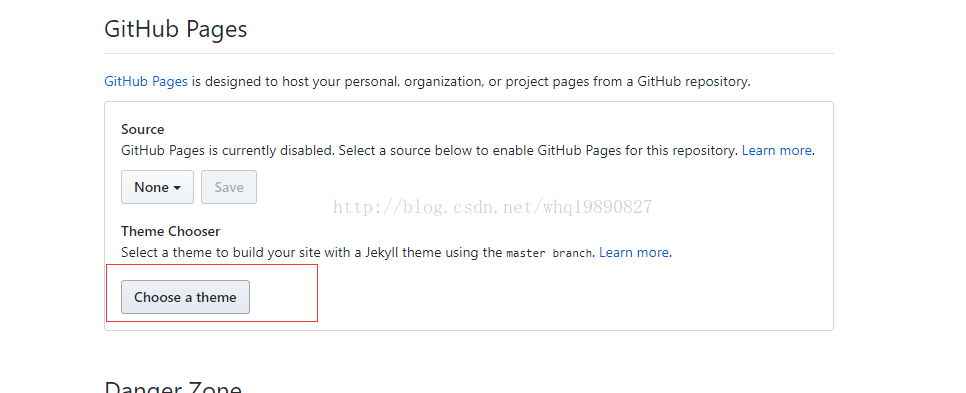Click the master branch code text
Screen dimensions: 966x393
tap(549, 253)
